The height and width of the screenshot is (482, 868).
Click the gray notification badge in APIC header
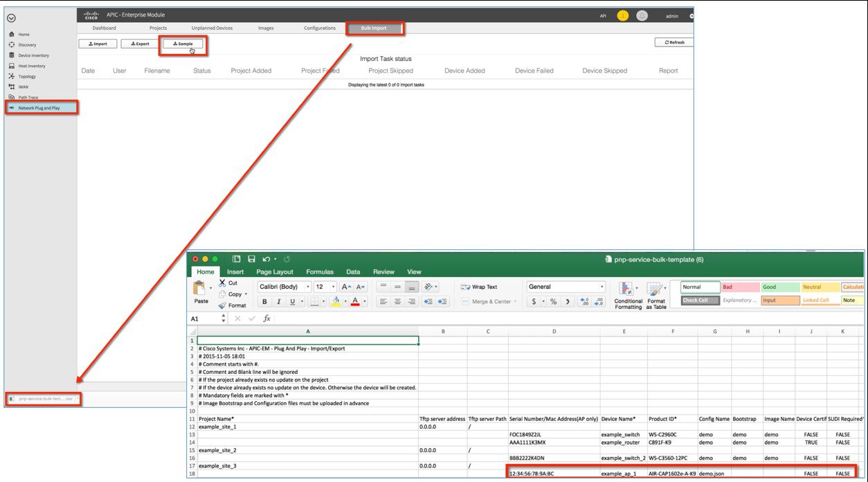pyautogui.click(x=642, y=15)
